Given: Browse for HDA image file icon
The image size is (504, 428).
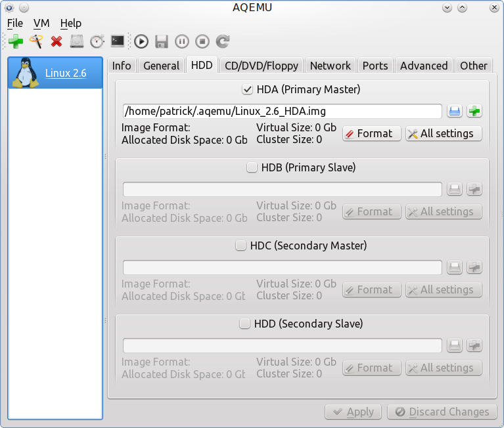Looking at the screenshot, I should point(455,111).
